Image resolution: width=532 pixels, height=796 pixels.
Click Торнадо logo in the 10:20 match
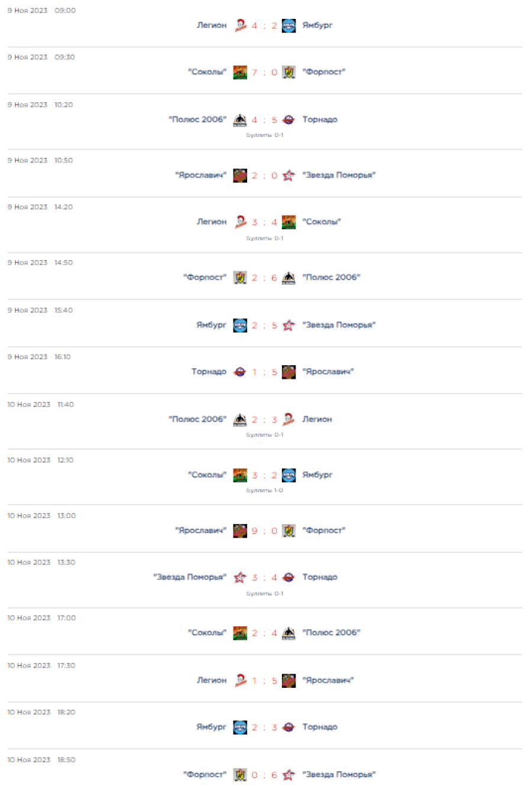[x=288, y=120]
